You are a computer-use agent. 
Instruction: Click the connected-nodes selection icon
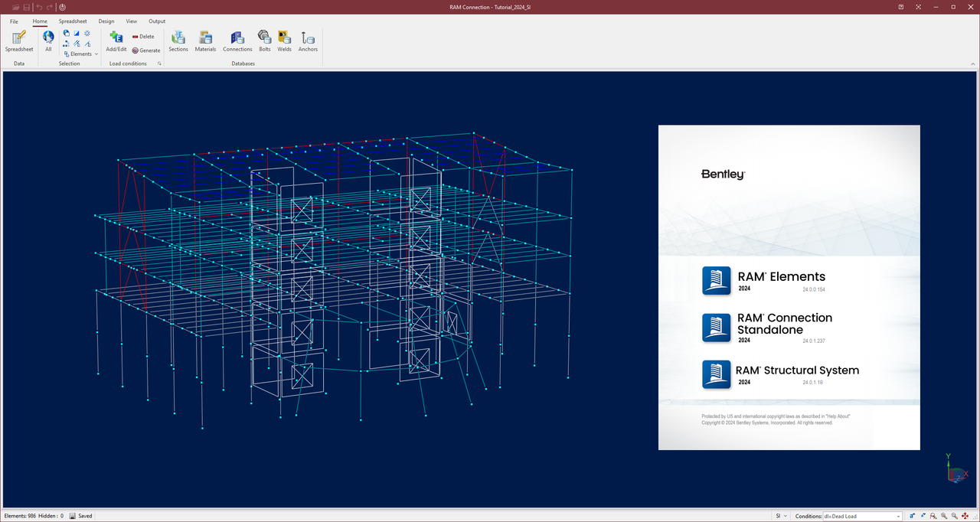pyautogui.click(x=66, y=44)
